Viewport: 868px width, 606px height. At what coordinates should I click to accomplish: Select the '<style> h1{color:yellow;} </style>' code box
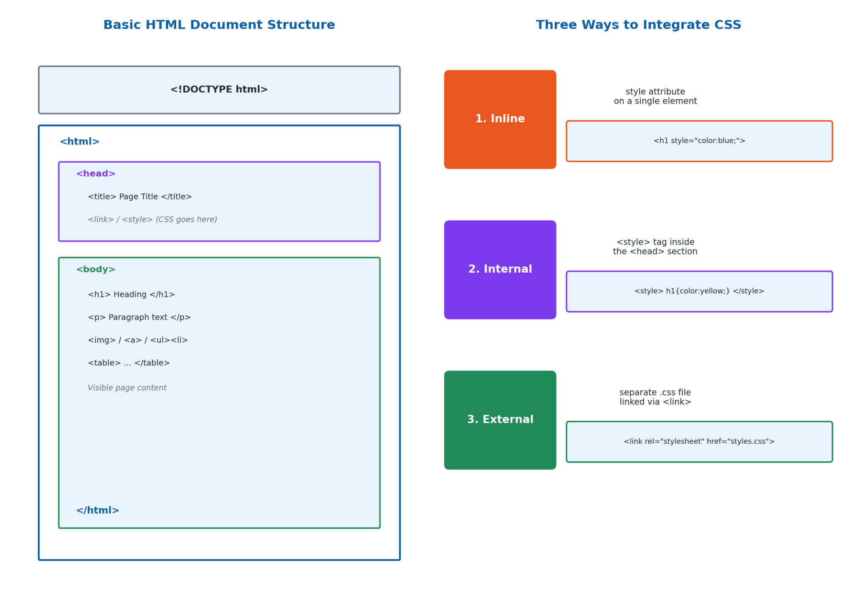(x=699, y=291)
